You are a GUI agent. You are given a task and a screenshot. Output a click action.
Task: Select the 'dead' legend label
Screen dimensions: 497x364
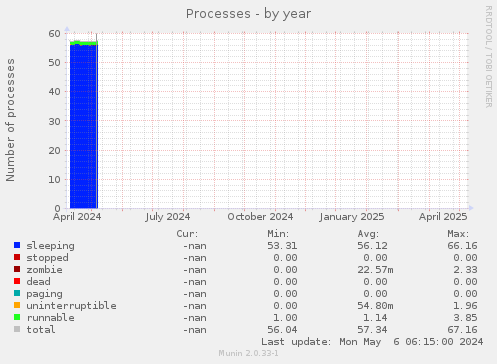pos(38,282)
